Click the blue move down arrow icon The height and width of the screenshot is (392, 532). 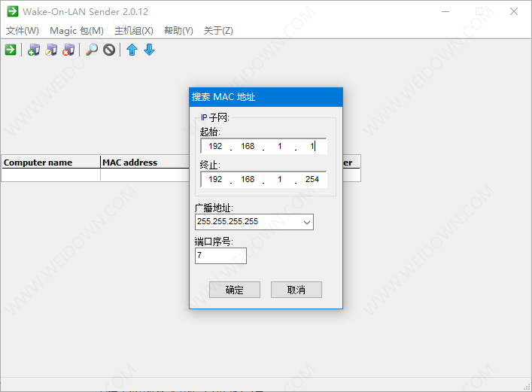pos(149,50)
